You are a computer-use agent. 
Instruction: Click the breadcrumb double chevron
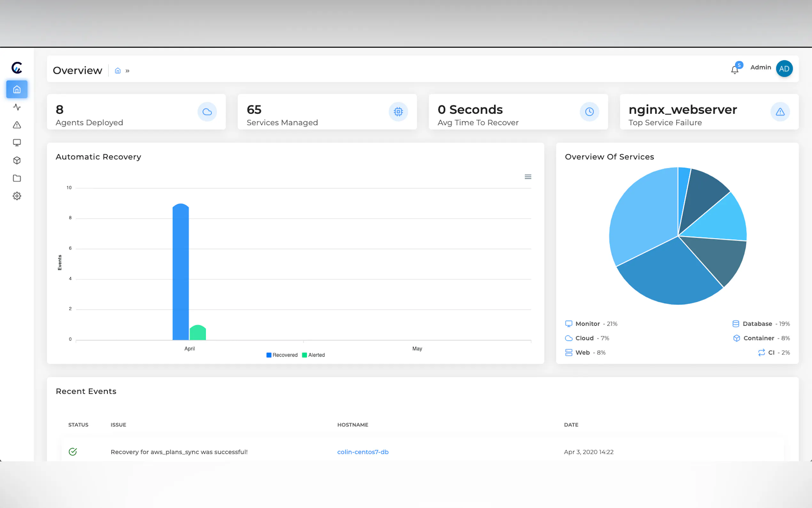tap(128, 71)
